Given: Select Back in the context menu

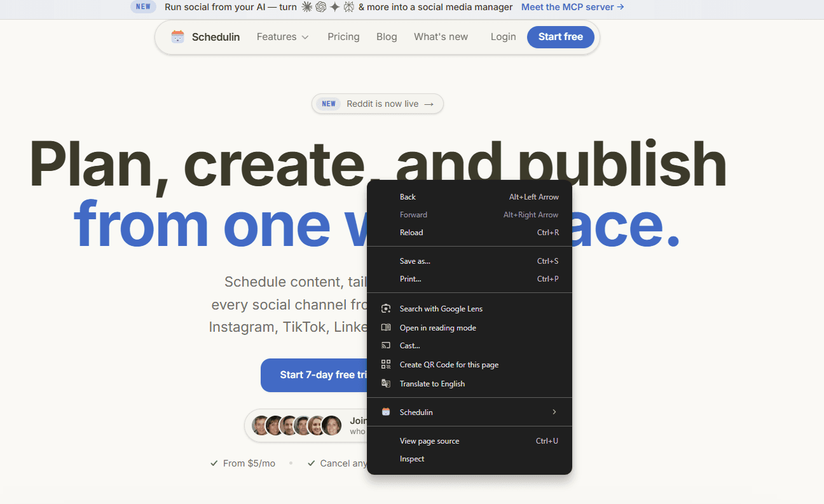Looking at the screenshot, I should pos(470,197).
